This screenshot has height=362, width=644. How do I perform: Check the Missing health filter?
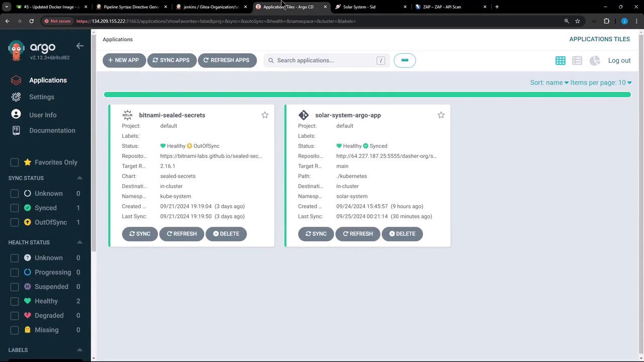[15, 330]
